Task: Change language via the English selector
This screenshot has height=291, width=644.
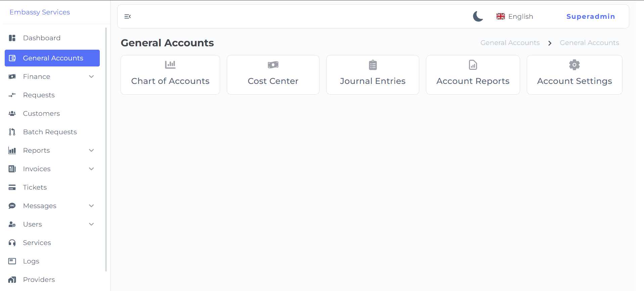Action: point(514,16)
